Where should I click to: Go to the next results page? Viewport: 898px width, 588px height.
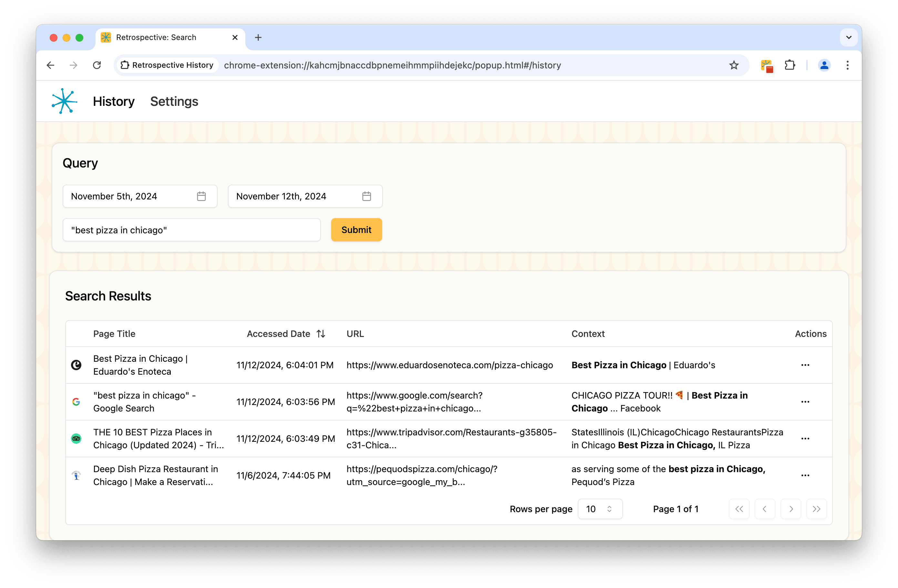791,509
